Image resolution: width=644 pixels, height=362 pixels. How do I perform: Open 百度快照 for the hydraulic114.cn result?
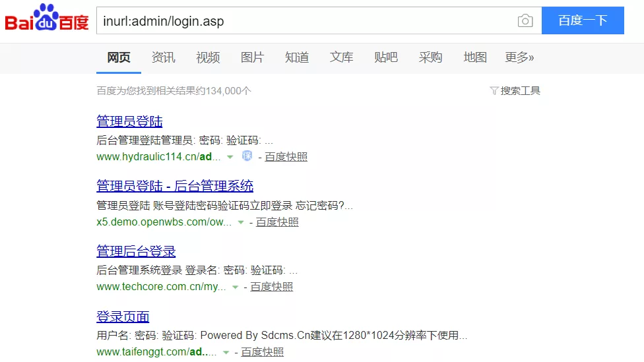286,157
